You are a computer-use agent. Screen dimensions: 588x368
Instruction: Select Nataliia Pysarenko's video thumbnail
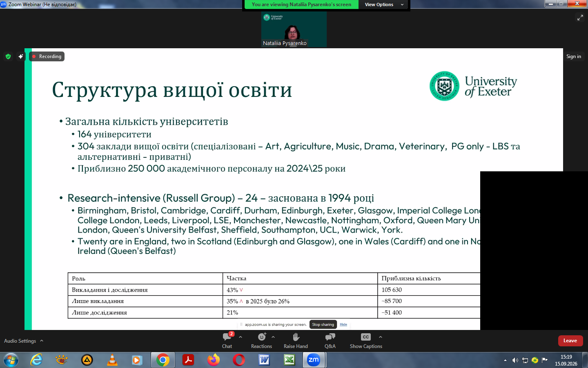(x=294, y=29)
